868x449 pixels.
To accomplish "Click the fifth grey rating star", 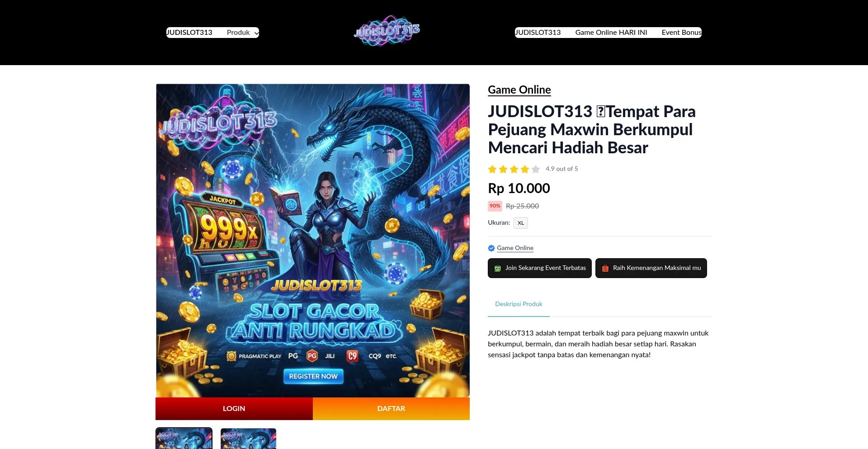I will pos(536,169).
